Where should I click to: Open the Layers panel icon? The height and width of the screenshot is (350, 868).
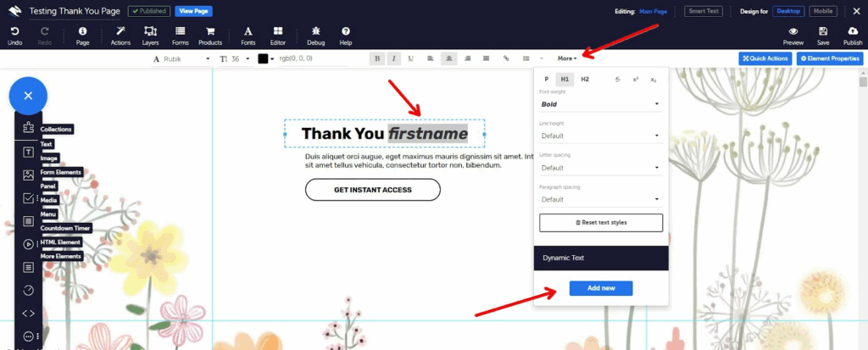pos(150,36)
